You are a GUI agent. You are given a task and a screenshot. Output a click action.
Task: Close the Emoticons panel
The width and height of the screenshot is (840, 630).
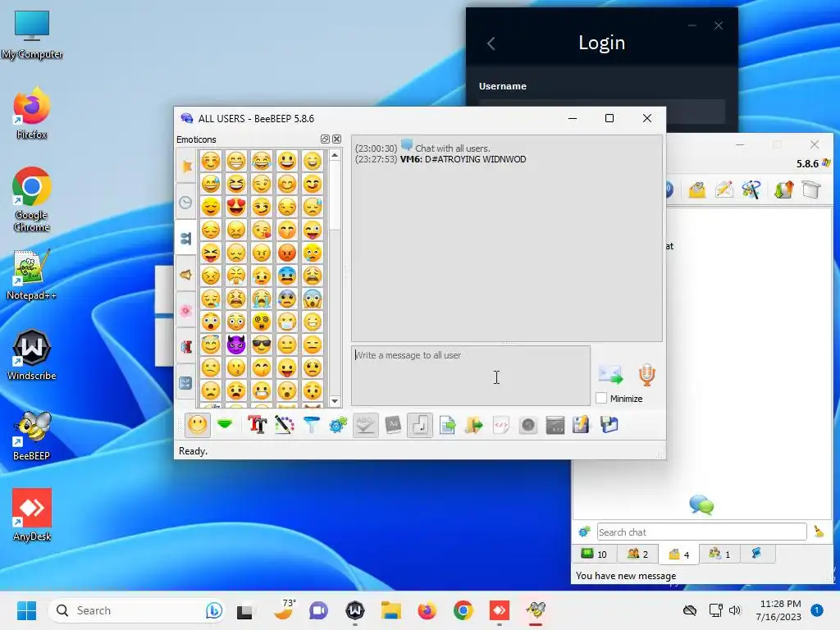(x=336, y=139)
